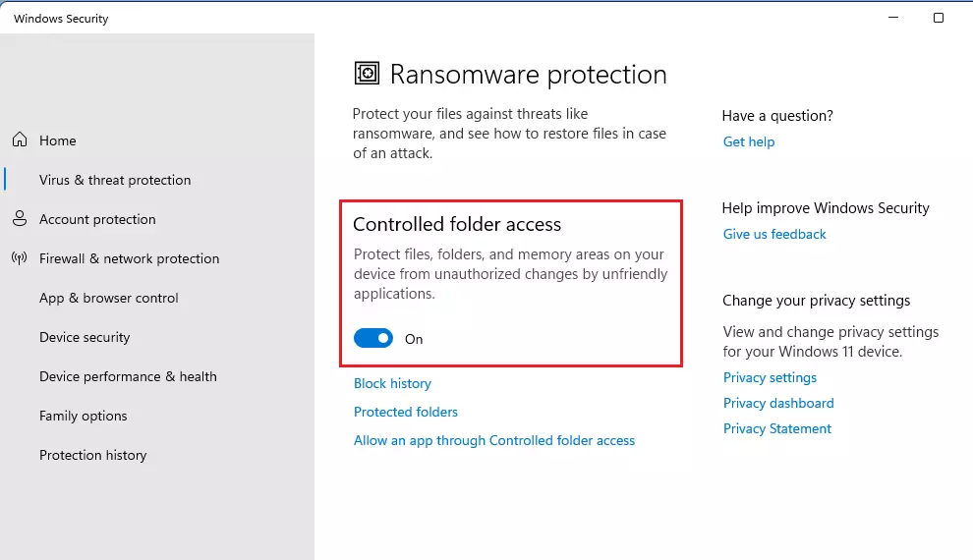Open Device performance & health page
The image size is (973, 560).
[x=128, y=376]
